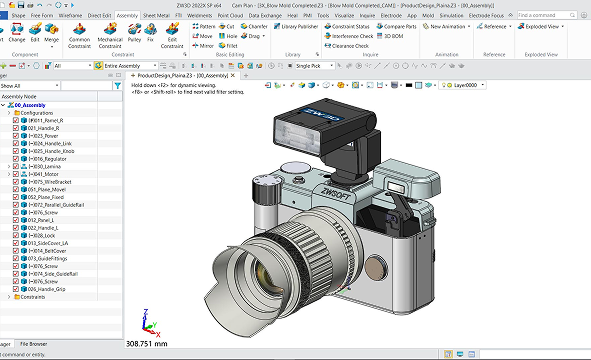The image size is (591, 360).
Task: Select the Chamfer tool
Action: [254, 26]
